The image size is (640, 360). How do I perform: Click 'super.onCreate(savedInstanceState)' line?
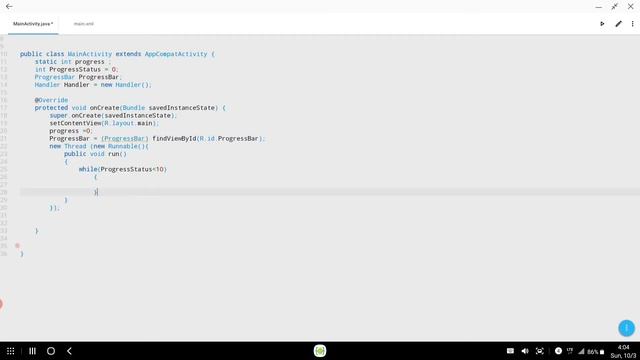pyautogui.click(x=113, y=116)
